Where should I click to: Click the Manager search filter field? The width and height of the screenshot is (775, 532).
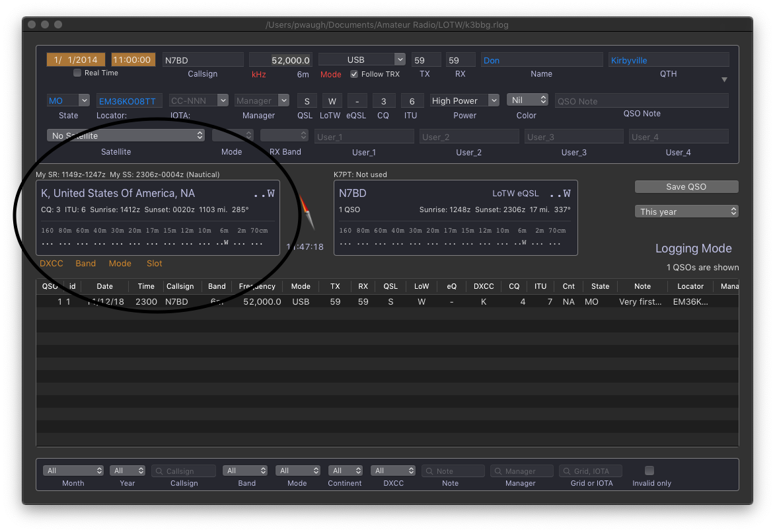click(522, 471)
